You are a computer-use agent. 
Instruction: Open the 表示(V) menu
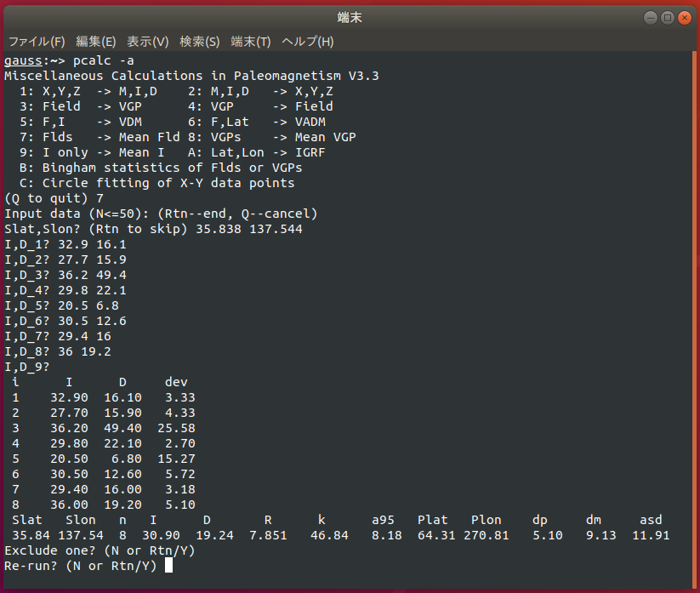148,42
